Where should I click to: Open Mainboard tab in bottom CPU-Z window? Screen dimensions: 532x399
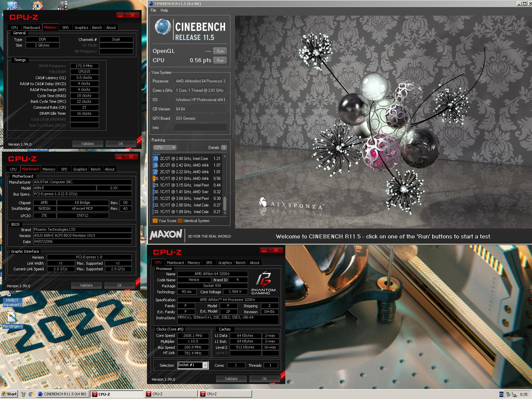point(175,263)
